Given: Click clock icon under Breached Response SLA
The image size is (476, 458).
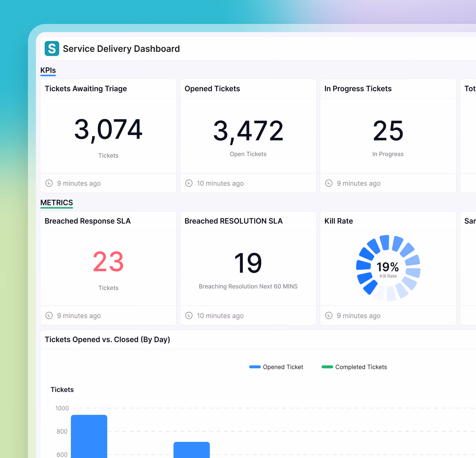Looking at the screenshot, I should (49, 316).
